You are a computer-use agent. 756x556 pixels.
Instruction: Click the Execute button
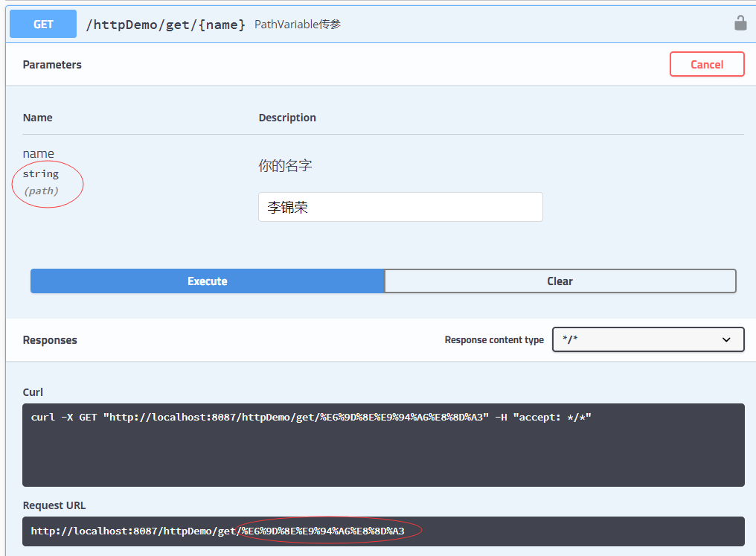pos(207,281)
